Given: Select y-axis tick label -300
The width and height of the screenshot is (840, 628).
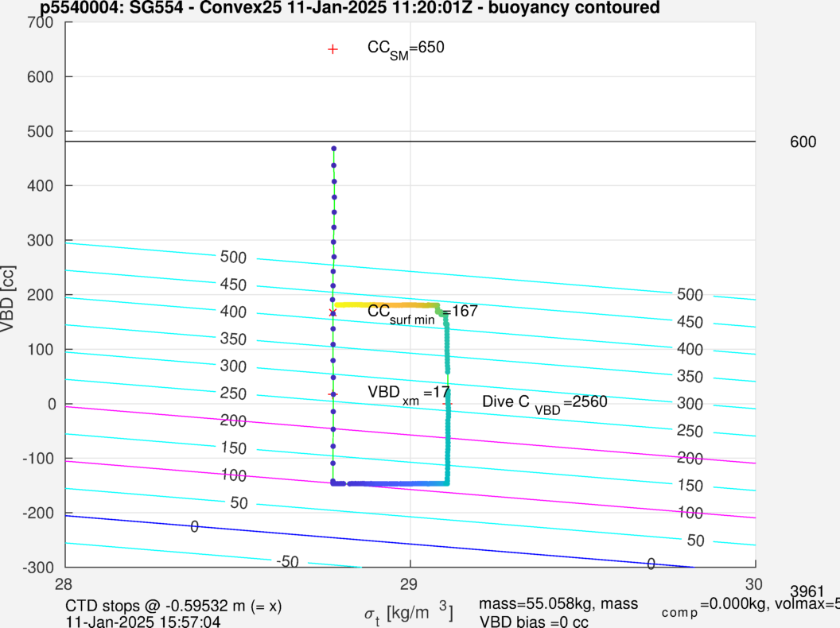Looking at the screenshot, I should click(38, 568).
